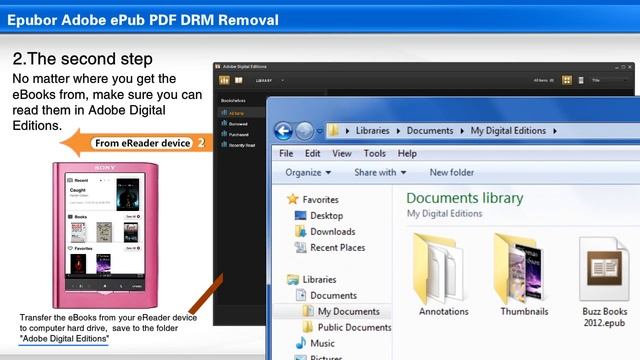Click the Thumbnails folder name label

524,311
